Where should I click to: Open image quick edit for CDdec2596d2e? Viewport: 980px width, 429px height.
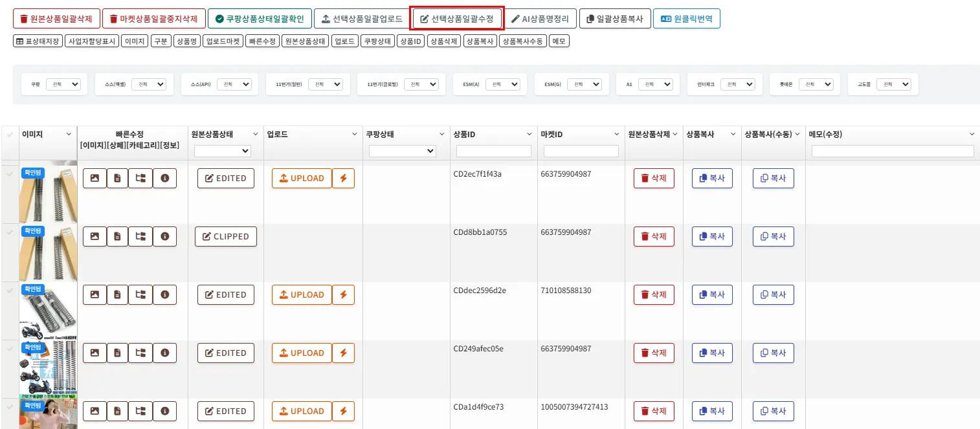tap(95, 294)
